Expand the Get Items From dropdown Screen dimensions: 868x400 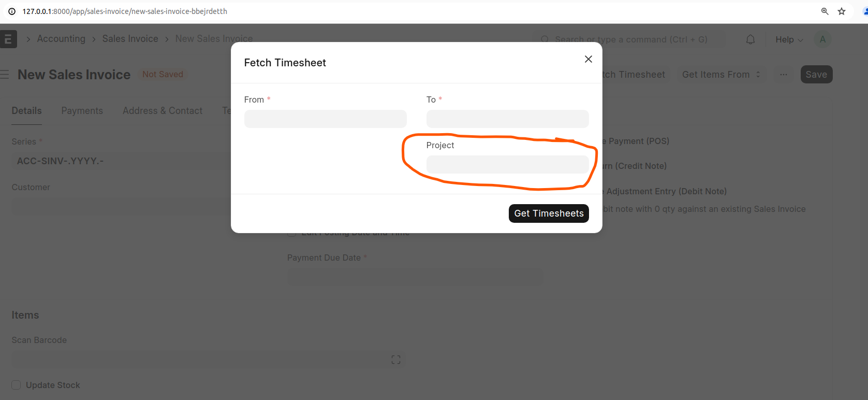[x=721, y=75]
